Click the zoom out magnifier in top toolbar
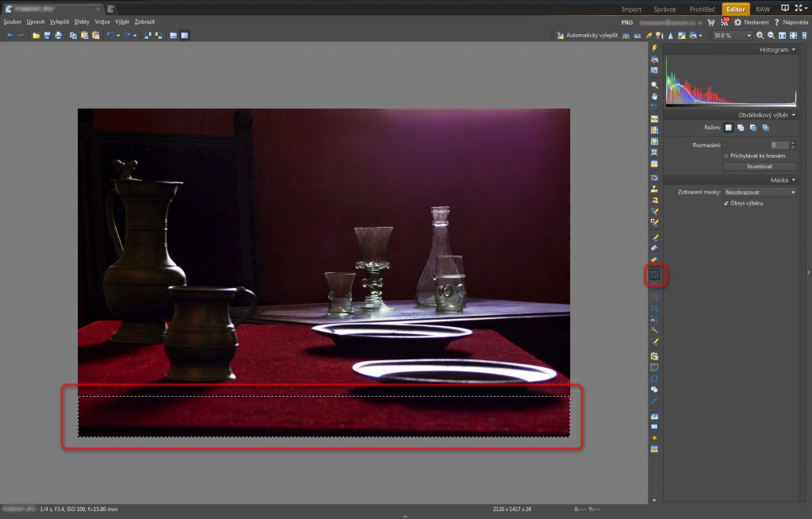The image size is (812, 519). tap(771, 35)
